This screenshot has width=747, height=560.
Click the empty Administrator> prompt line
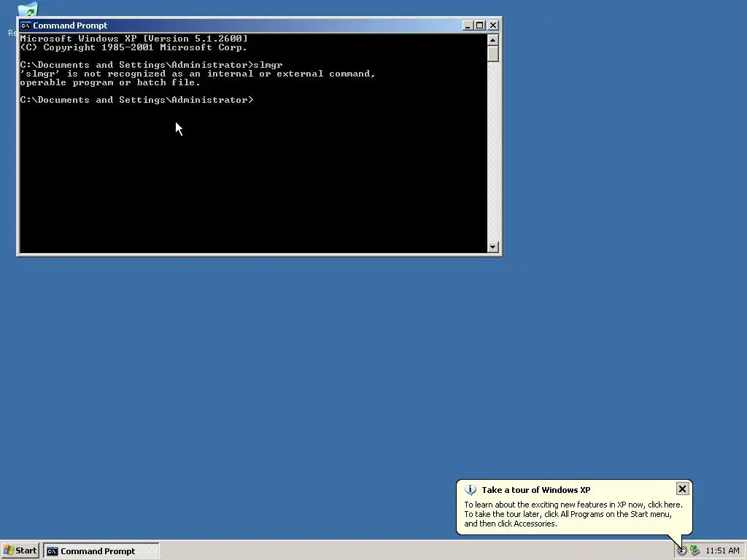coord(136,100)
